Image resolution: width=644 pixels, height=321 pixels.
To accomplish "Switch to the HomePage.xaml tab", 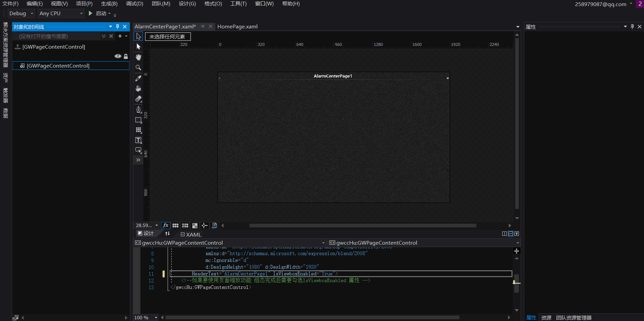I will coord(237,27).
